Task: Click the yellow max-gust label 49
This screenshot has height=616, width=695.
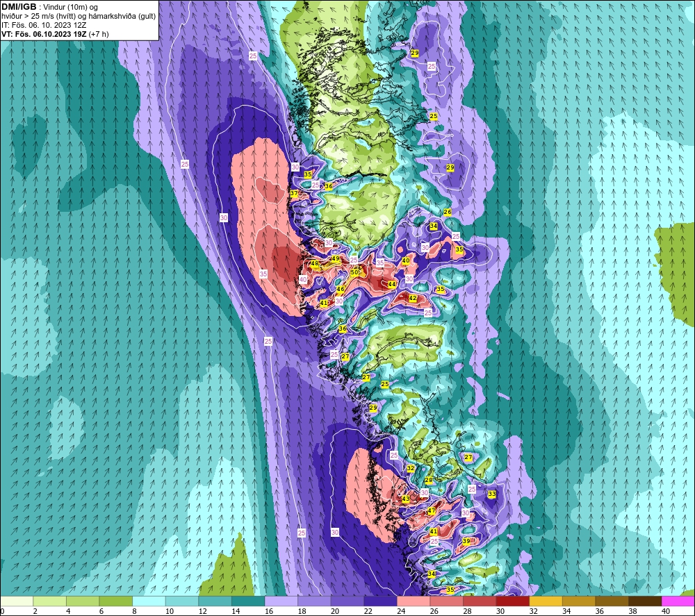Action: pos(335,259)
